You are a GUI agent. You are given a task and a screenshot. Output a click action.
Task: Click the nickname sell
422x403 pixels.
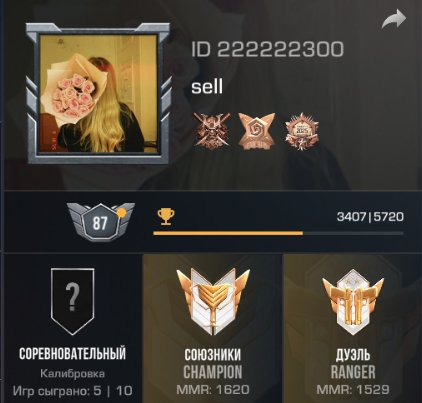[207, 87]
